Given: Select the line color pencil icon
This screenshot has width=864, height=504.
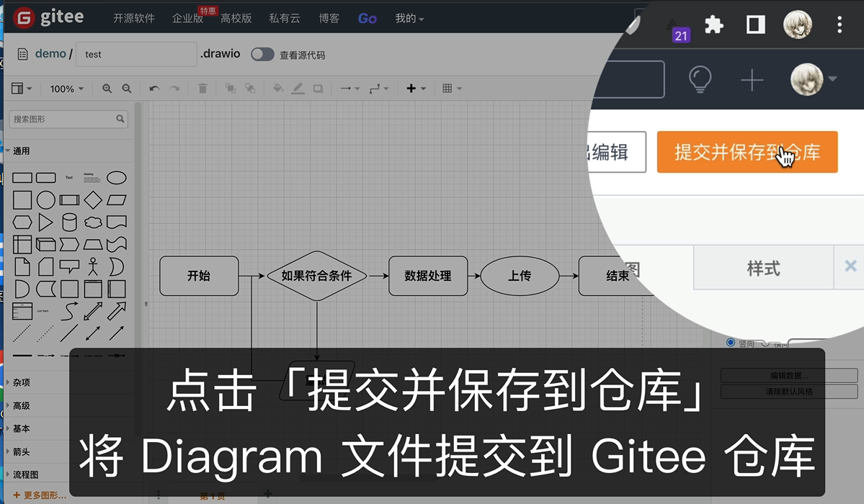Looking at the screenshot, I should pyautogui.click(x=298, y=88).
